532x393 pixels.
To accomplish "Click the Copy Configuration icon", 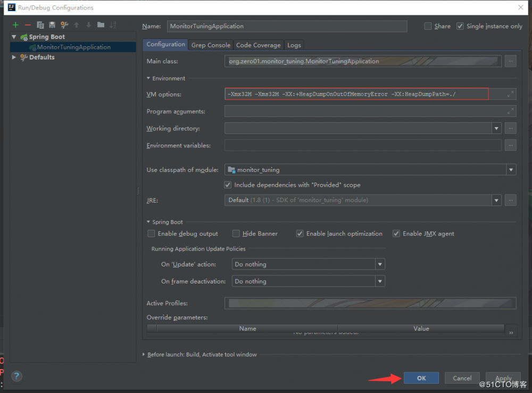I will coord(40,25).
